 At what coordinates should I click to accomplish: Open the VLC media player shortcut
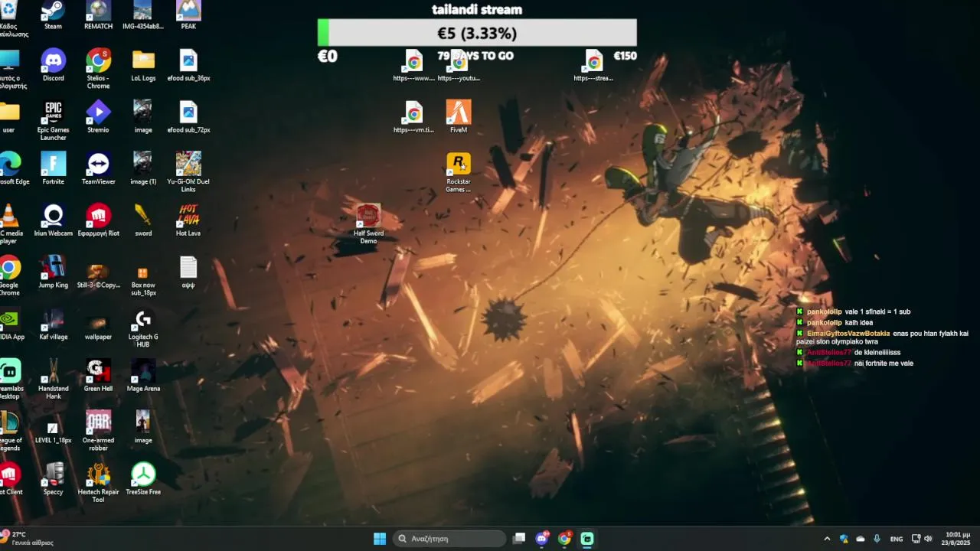[8, 224]
